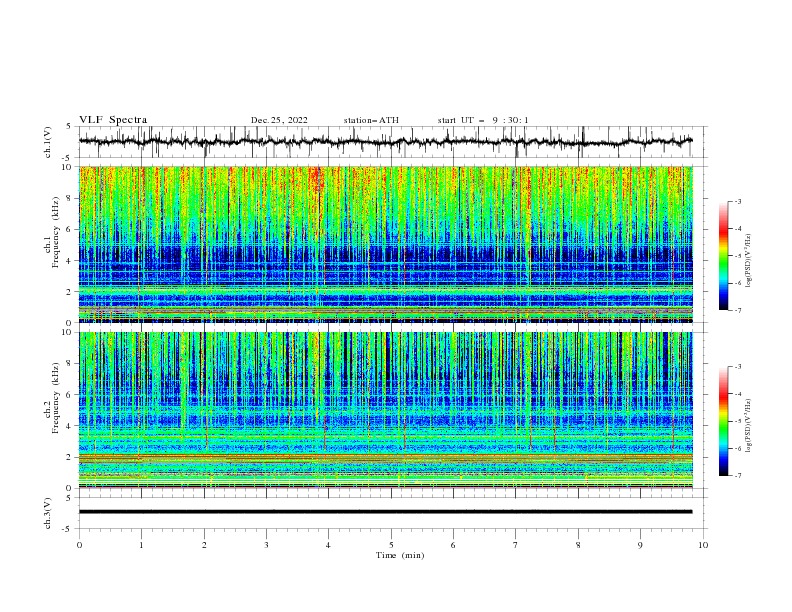Select the date text "Dec. 25, 2022"

[279, 120]
